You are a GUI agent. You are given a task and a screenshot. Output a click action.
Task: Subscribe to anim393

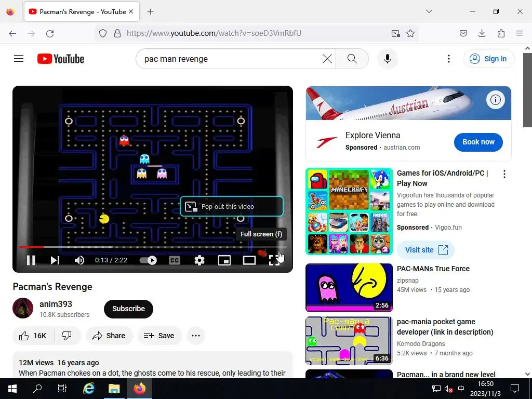(128, 309)
